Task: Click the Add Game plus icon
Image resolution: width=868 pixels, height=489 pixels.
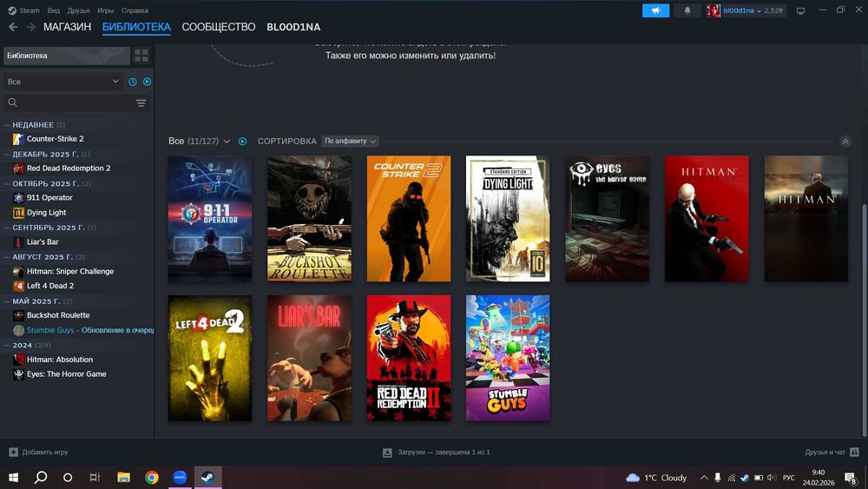Action: coord(13,452)
